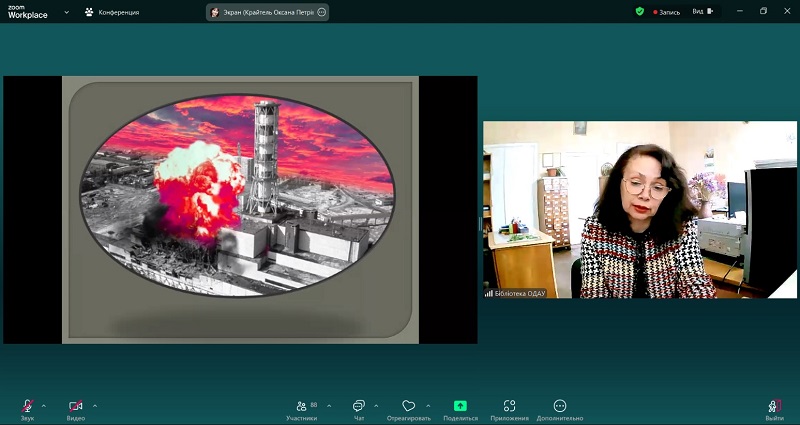800x425 pixels.
Task: Expand the Zoom Workplace dropdown chevron
Action: point(66,12)
